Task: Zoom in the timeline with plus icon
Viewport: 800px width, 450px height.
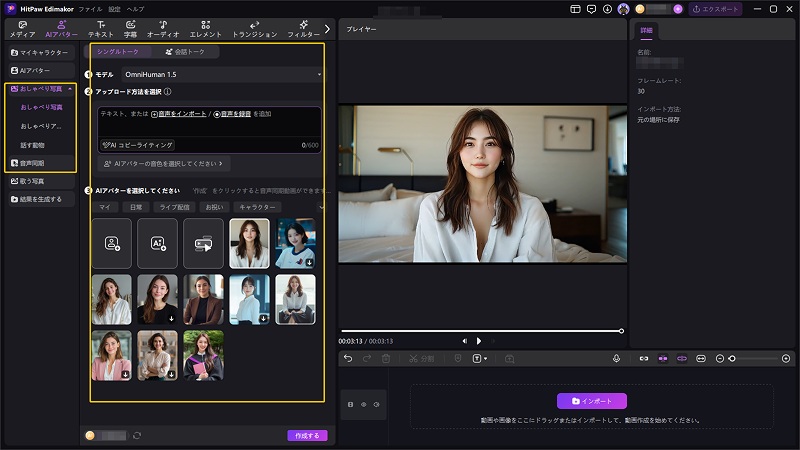Action: tap(786, 359)
